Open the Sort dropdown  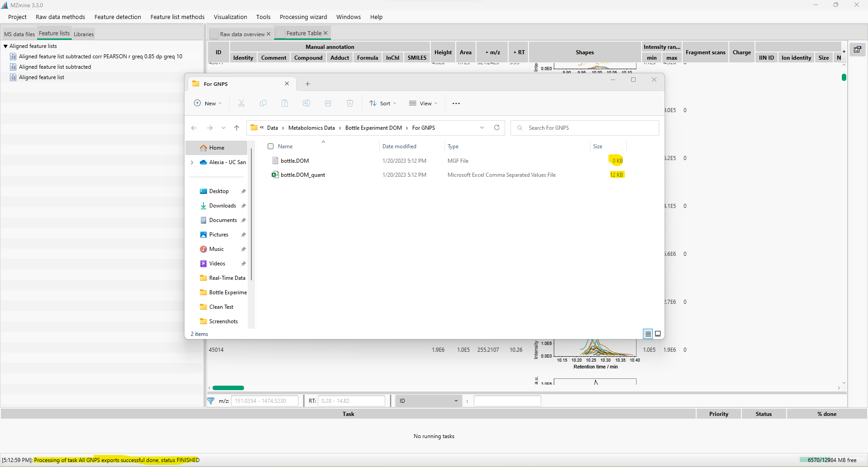(x=382, y=103)
